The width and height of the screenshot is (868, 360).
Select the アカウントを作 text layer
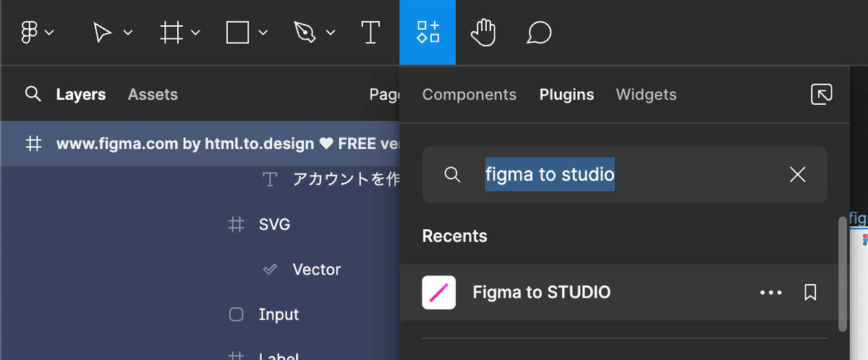click(x=346, y=179)
